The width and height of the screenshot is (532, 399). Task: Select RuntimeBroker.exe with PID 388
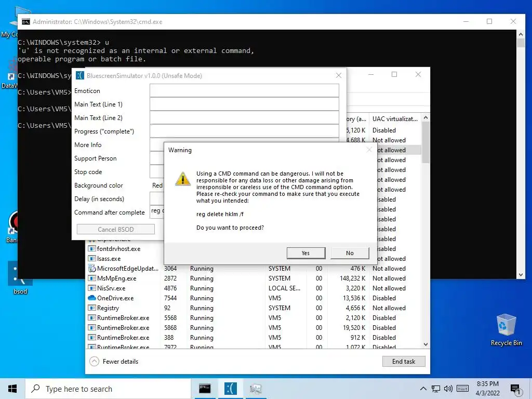[254, 337]
